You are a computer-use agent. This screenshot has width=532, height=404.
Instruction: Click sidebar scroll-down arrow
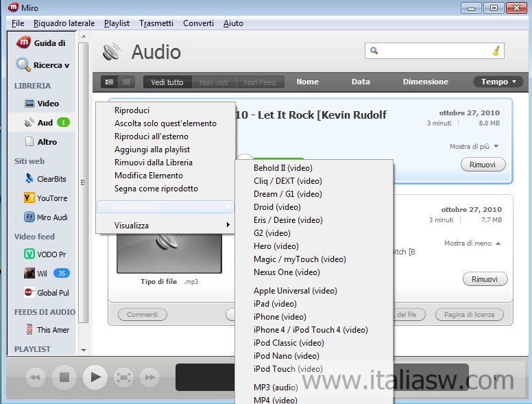pos(84,350)
